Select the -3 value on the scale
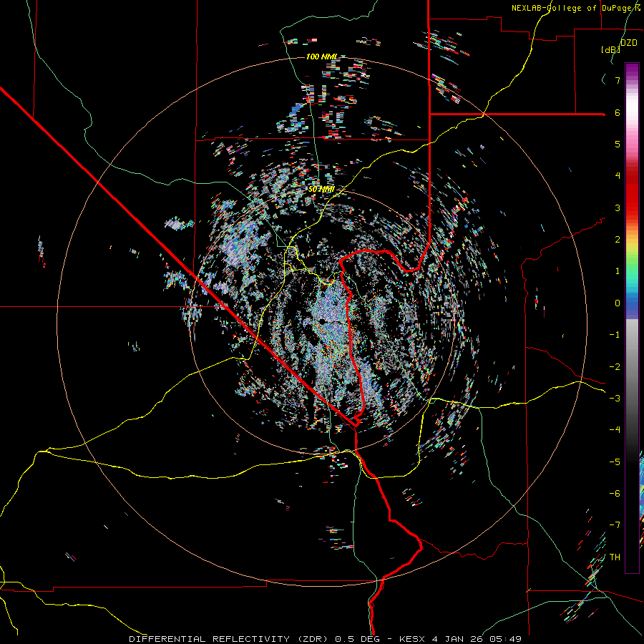Screen dimensions: 644x644 pos(615,399)
